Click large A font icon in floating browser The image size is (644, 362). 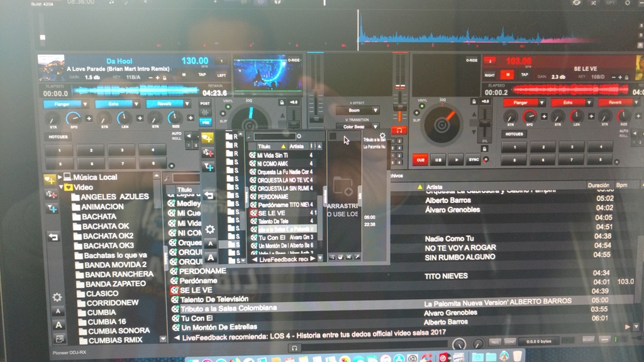[x=211, y=257]
